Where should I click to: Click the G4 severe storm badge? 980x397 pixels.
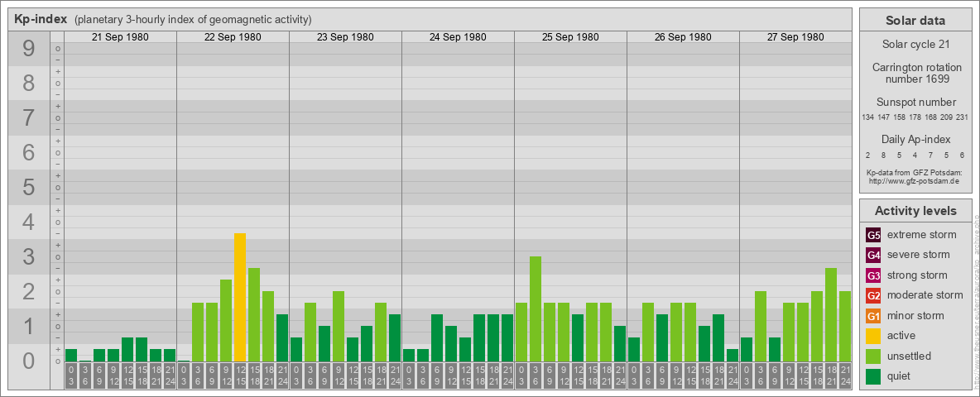coord(874,256)
